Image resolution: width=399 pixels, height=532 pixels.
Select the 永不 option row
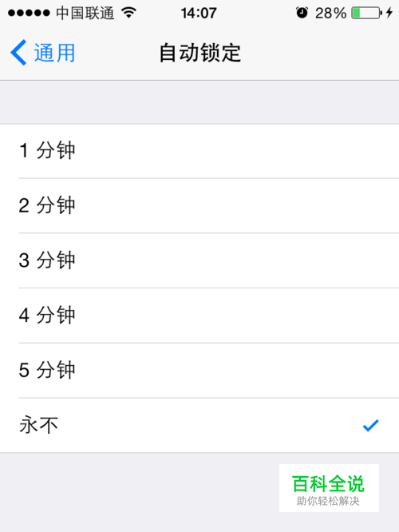199,425
